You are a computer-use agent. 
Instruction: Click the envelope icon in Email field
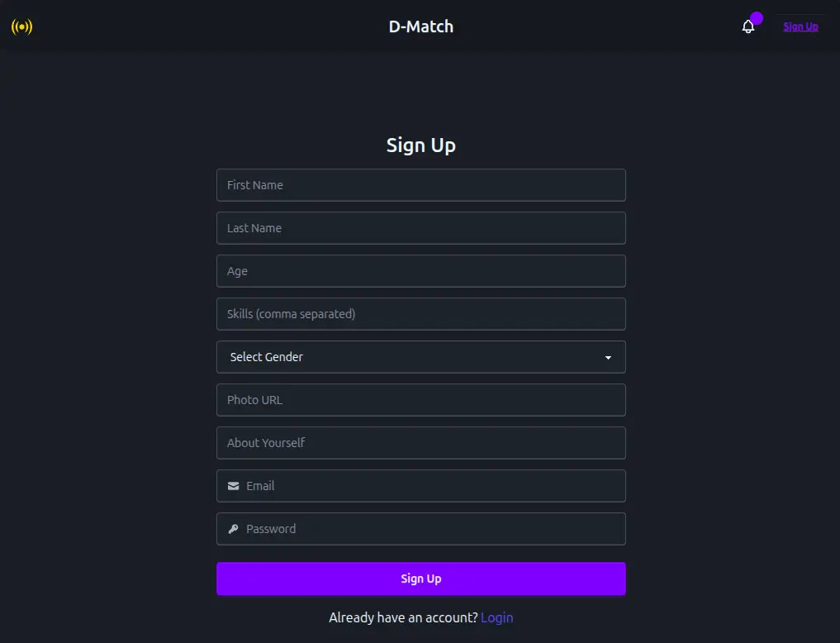pos(234,486)
